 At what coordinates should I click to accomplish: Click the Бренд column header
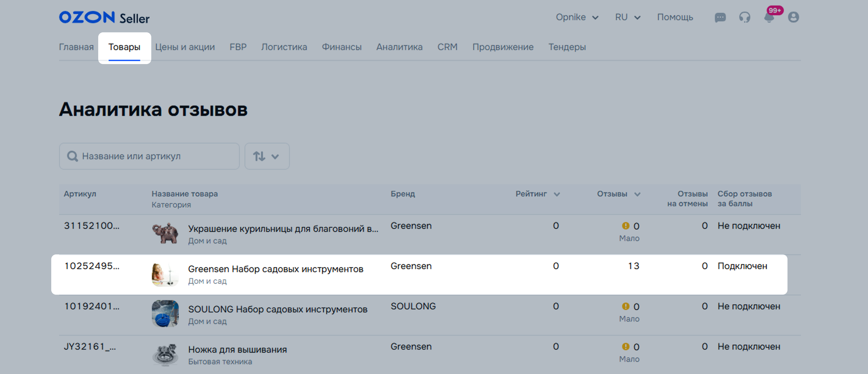coord(403,194)
